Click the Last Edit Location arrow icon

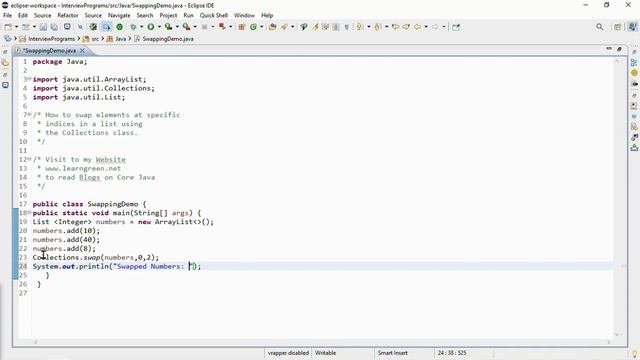(x=395, y=27)
